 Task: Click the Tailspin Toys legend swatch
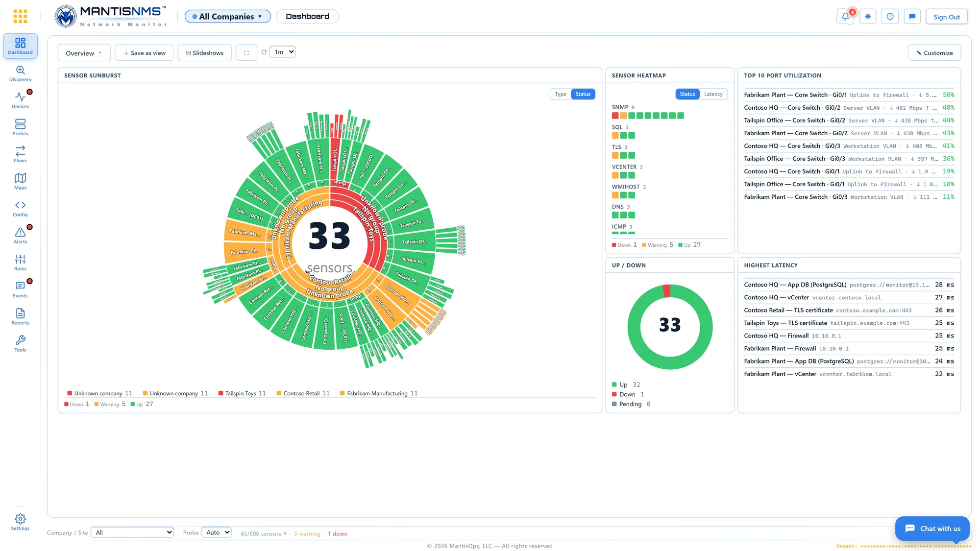click(220, 393)
